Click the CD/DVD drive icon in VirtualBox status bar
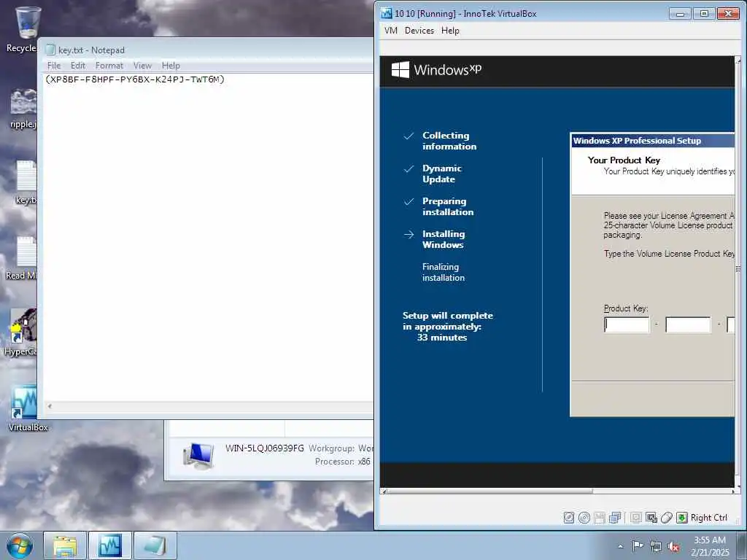Viewport: 747px width, 560px height. point(584,518)
